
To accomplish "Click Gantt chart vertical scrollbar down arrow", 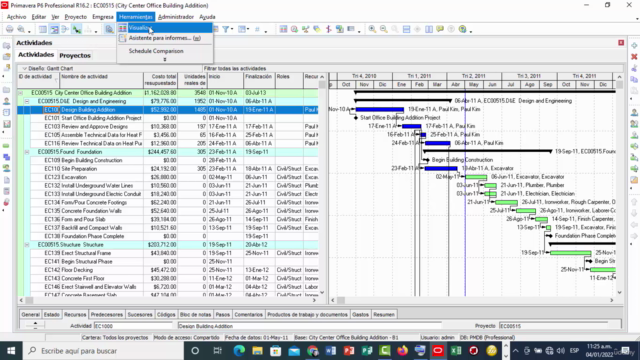I will (619, 292).
